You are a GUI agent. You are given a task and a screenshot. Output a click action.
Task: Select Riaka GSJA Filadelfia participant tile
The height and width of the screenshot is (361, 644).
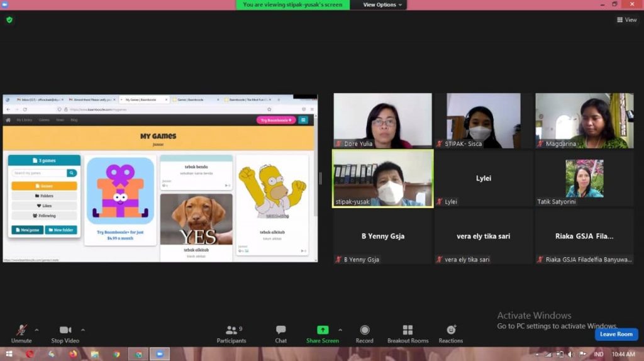point(584,236)
